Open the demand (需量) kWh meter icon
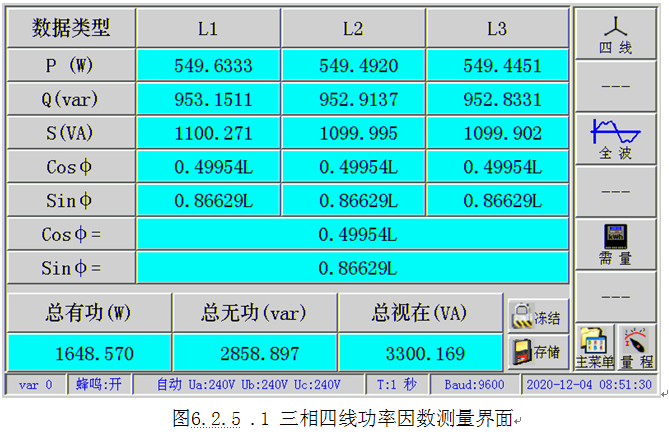The height and width of the screenshot is (436, 669). 615,244
